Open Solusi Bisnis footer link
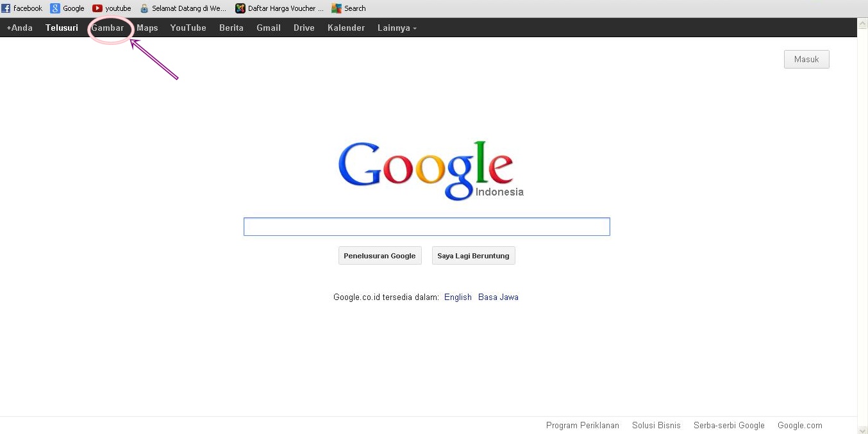This screenshot has height=434, width=868. coord(656,425)
